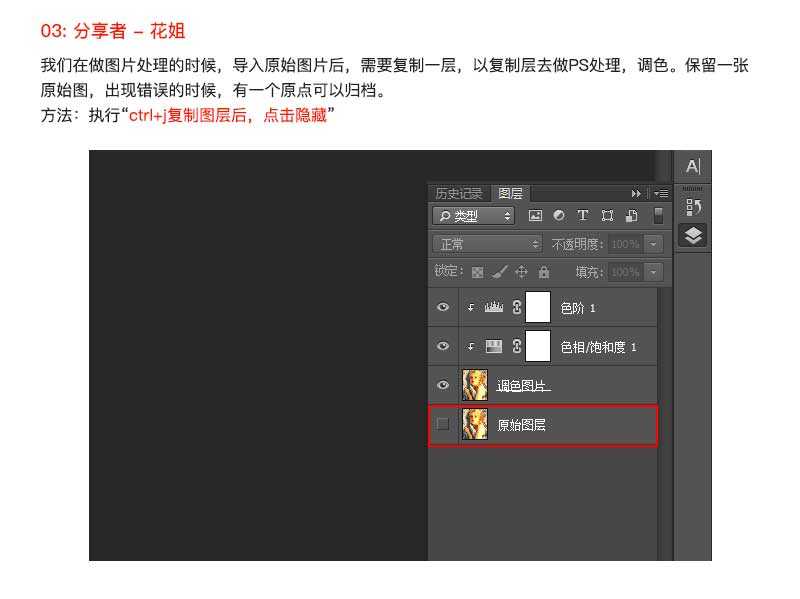The image size is (800, 599).
Task: Select the smart object filter icon
Action: click(631, 215)
